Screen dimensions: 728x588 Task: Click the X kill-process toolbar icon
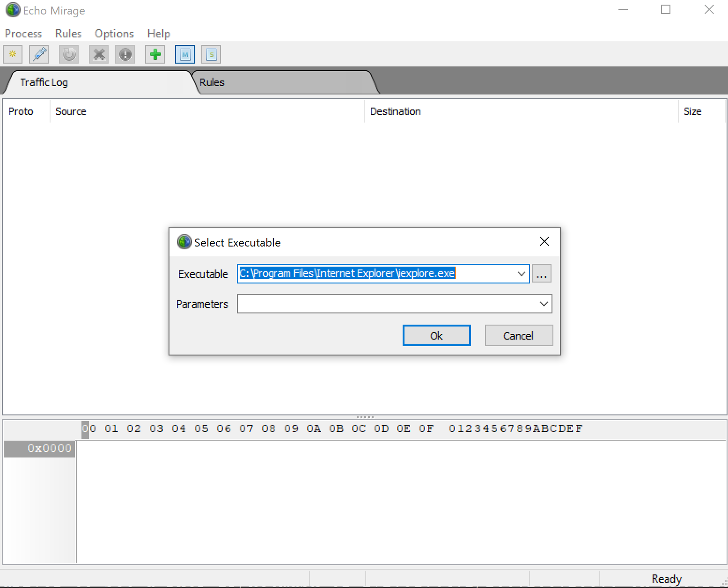click(x=98, y=54)
